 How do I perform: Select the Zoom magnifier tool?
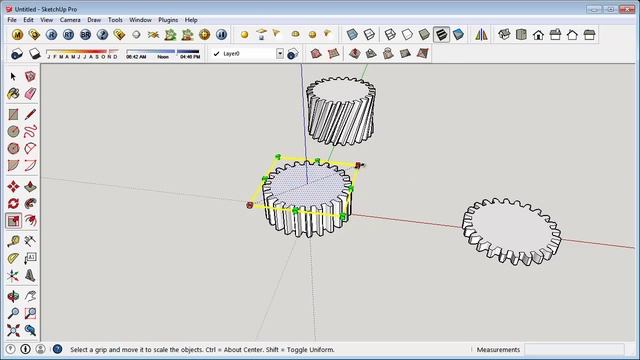pyautogui.click(x=13, y=313)
